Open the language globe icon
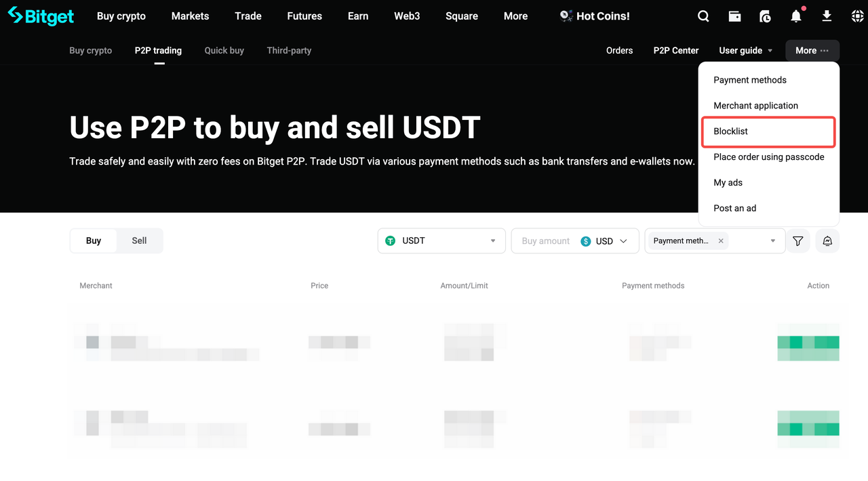 tap(857, 16)
